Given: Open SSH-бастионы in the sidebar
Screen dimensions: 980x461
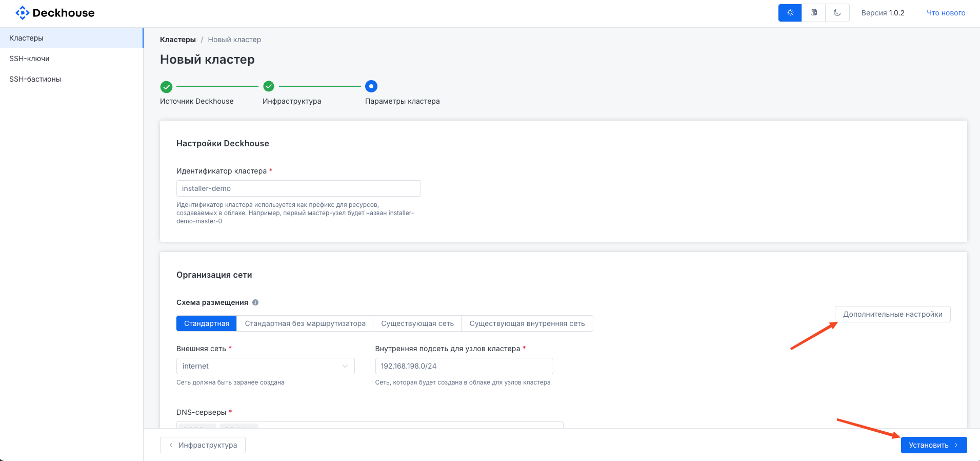Looking at the screenshot, I should 71,79.
